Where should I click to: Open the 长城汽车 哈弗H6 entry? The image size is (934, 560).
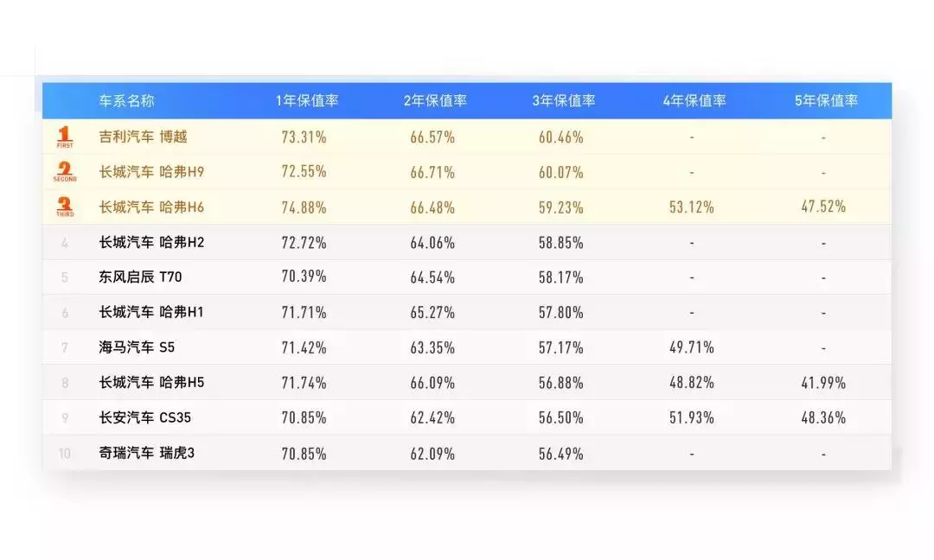click(x=151, y=207)
